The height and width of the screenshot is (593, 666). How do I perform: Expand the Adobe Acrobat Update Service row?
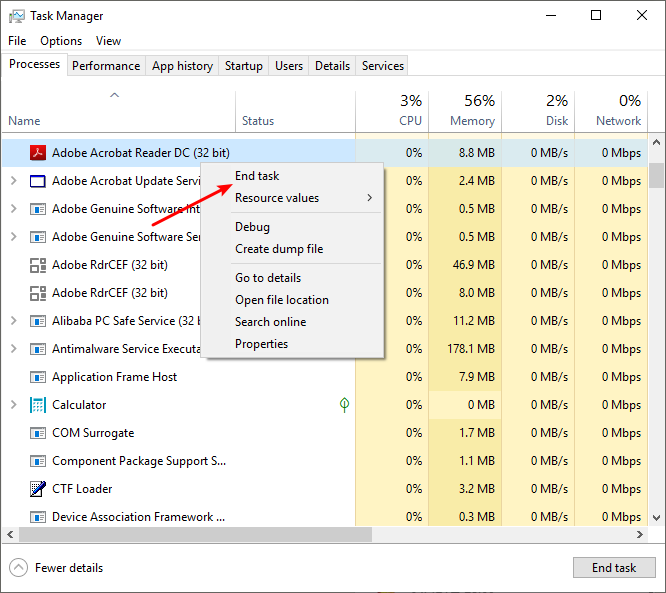(14, 181)
